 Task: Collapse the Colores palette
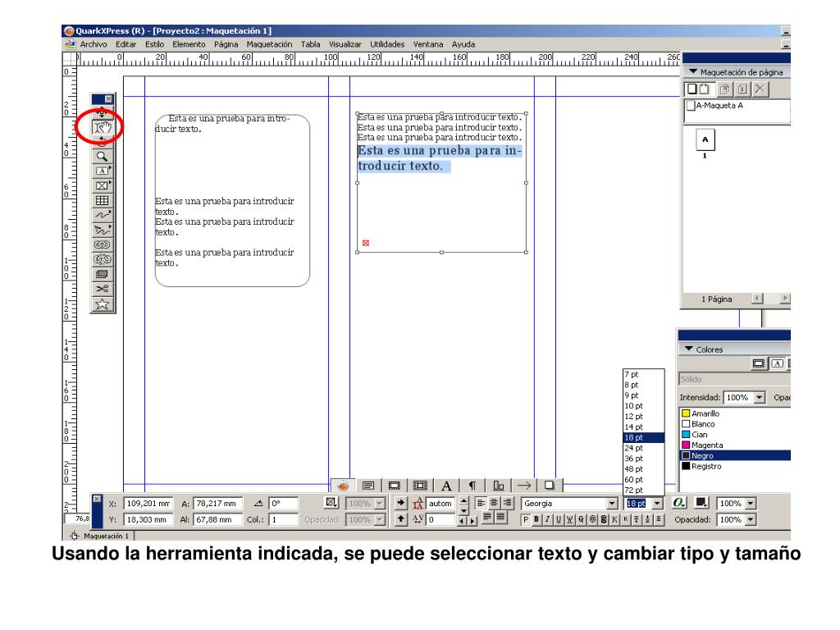click(689, 349)
